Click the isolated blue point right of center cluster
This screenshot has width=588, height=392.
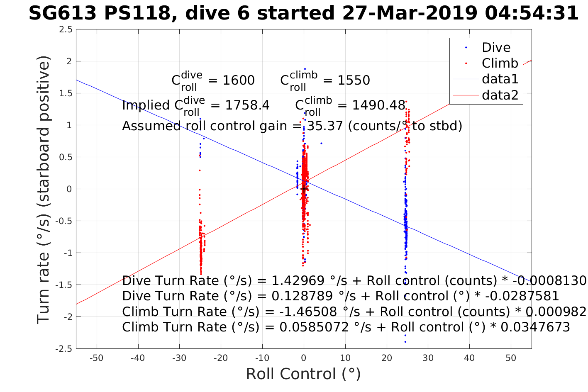(321, 143)
